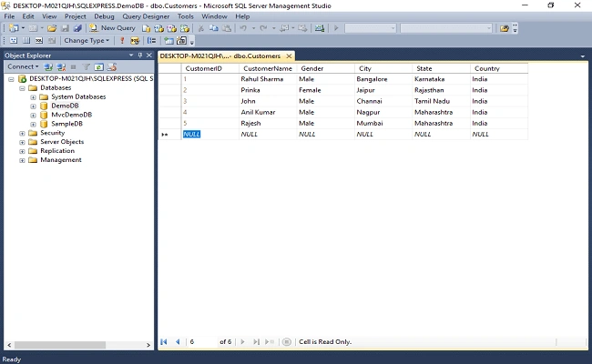Click the Save All icon
The height and width of the screenshot is (364, 592).
pyautogui.click(x=77, y=28)
